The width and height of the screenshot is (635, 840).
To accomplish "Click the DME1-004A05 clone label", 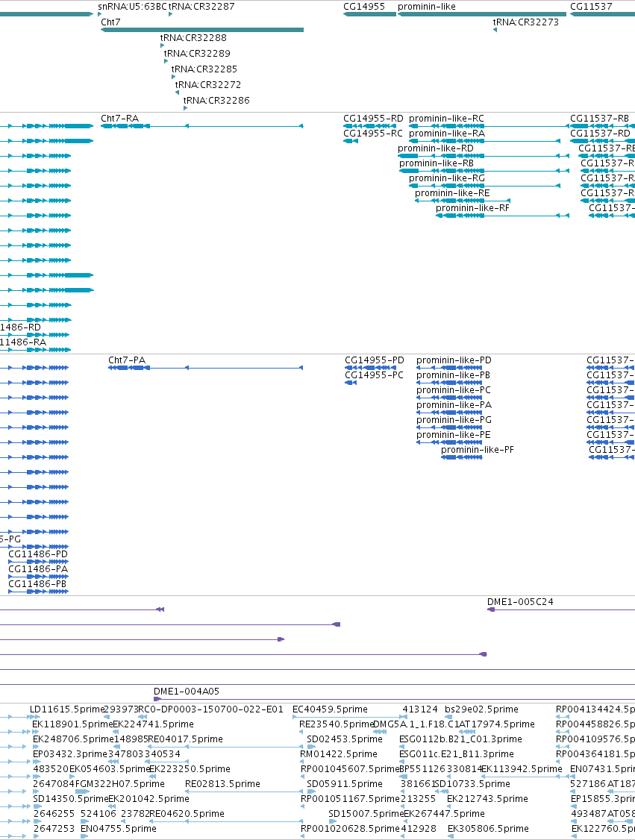I will [x=187, y=691].
